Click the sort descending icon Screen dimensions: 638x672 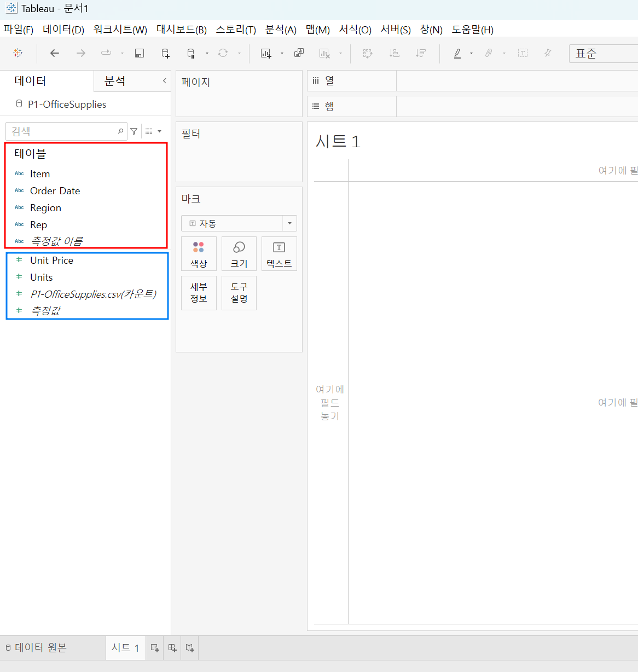(420, 53)
